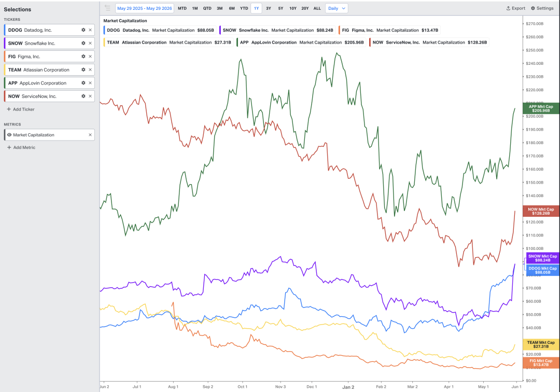Viewport: 560px width, 392px height.
Task: Remove APP AppLovin ticker with X
Action: [x=90, y=83]
